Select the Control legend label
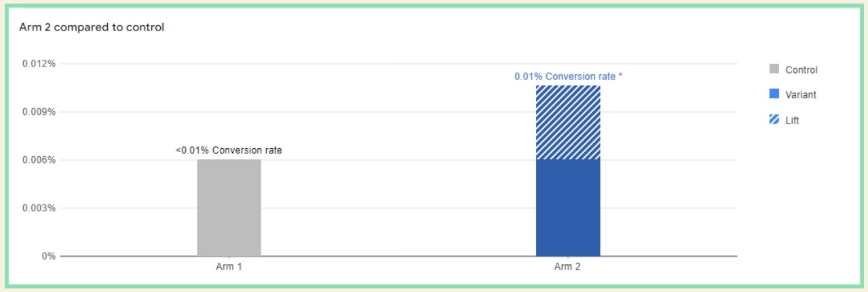This screenshot has width=868, height=292. [x=801, y=70]
